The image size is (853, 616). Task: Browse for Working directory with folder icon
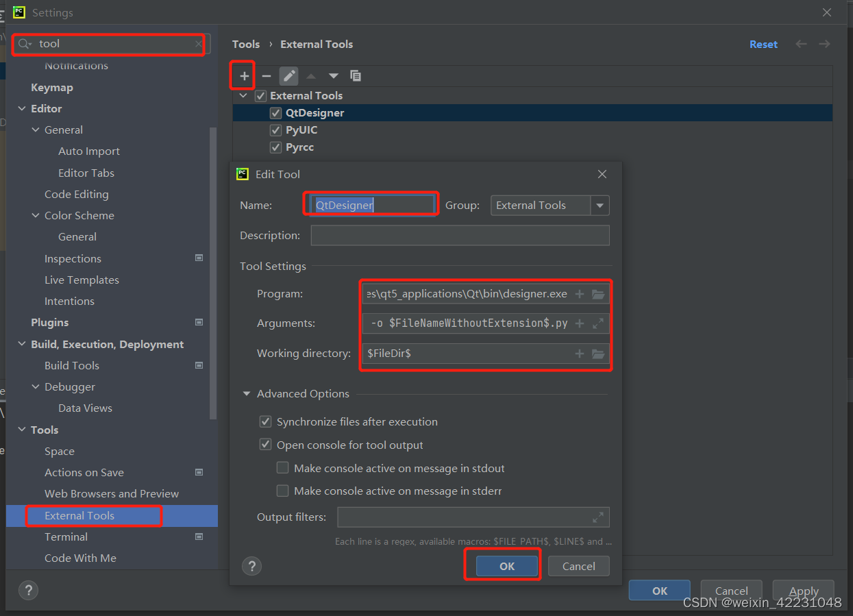tap(598, 354)
